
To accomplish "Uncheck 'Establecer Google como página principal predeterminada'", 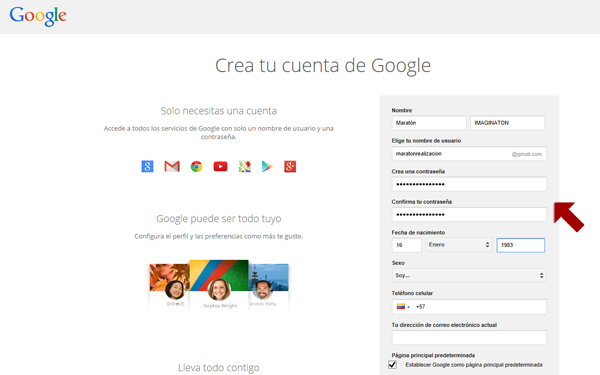I will click(x=392, y=365).
